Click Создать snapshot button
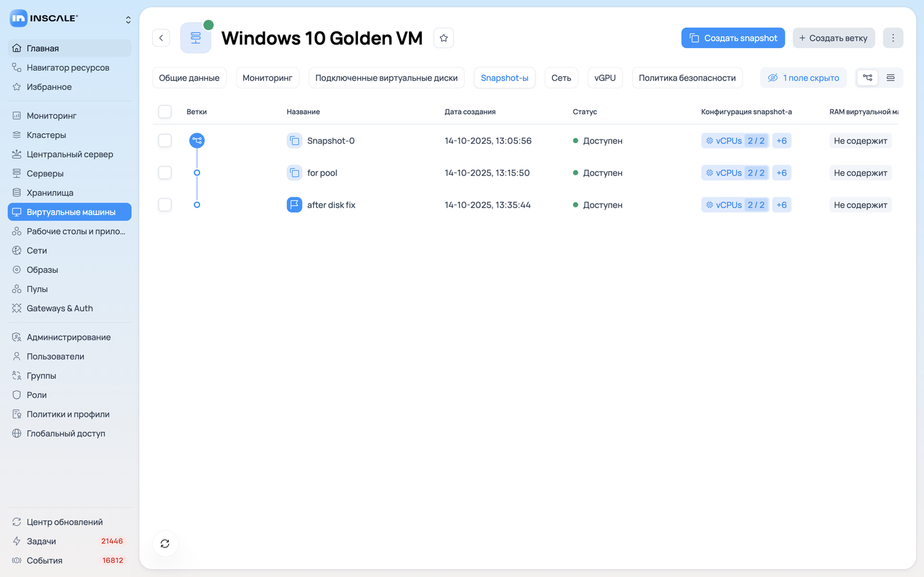Screen dimensions: 924x577 [x=733, y=38]
